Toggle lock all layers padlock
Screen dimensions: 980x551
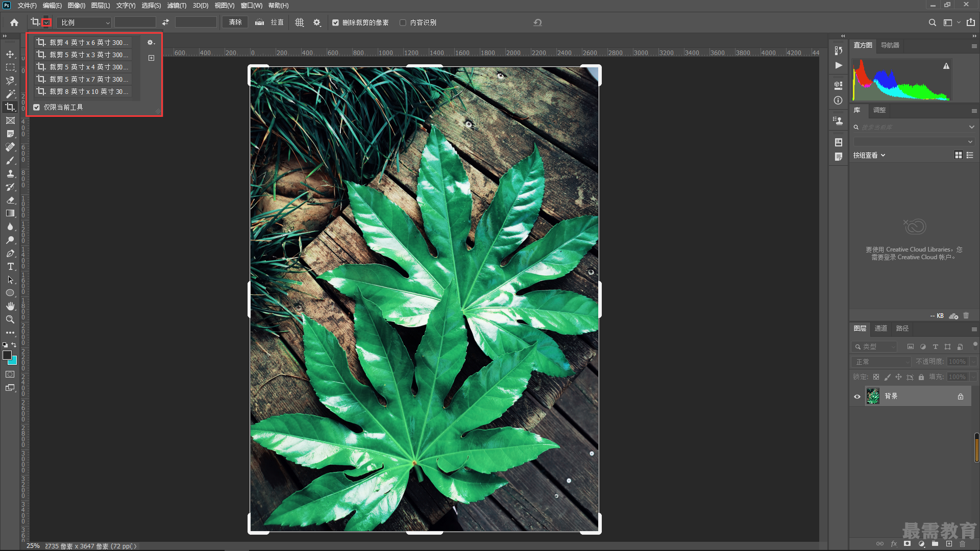[x=921, y=377]
